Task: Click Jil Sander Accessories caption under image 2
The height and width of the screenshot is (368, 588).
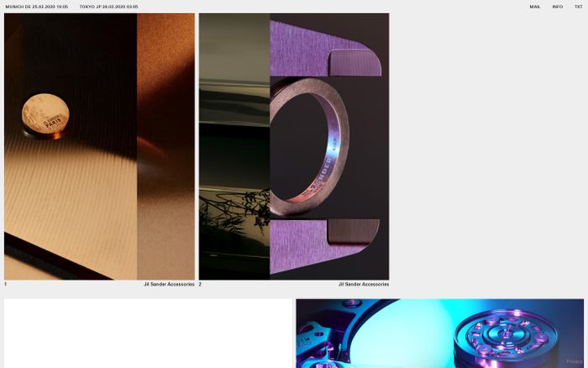Action: coord(364,284)
